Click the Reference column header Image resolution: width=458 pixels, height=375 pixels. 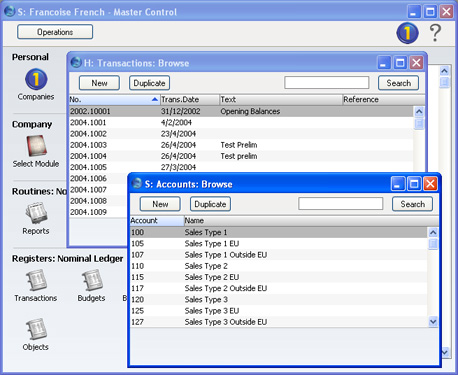[x=384, y=100]
